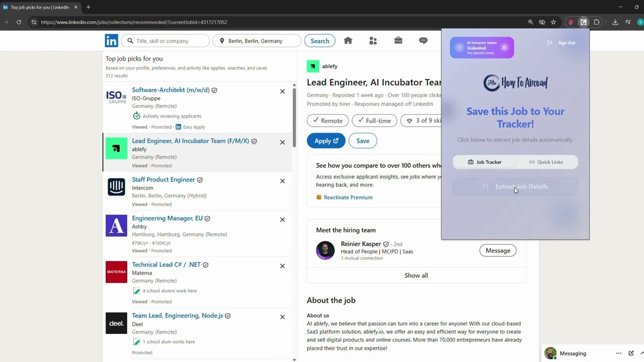Bookmark the page with the star icon

pyautogui.click(x=553, y=22)
